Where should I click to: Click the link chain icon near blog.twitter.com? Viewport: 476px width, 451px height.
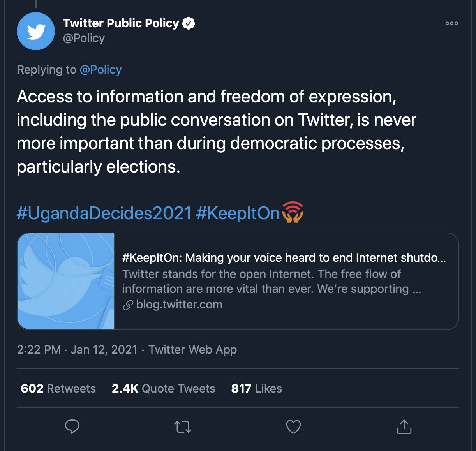pyautogui.click(x=128, y=305)
